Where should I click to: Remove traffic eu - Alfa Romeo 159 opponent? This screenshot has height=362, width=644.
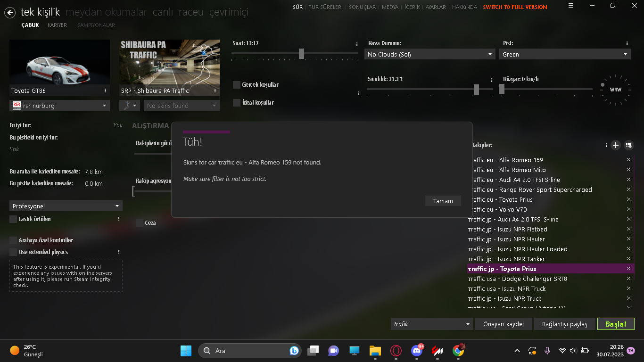[628, 160]
